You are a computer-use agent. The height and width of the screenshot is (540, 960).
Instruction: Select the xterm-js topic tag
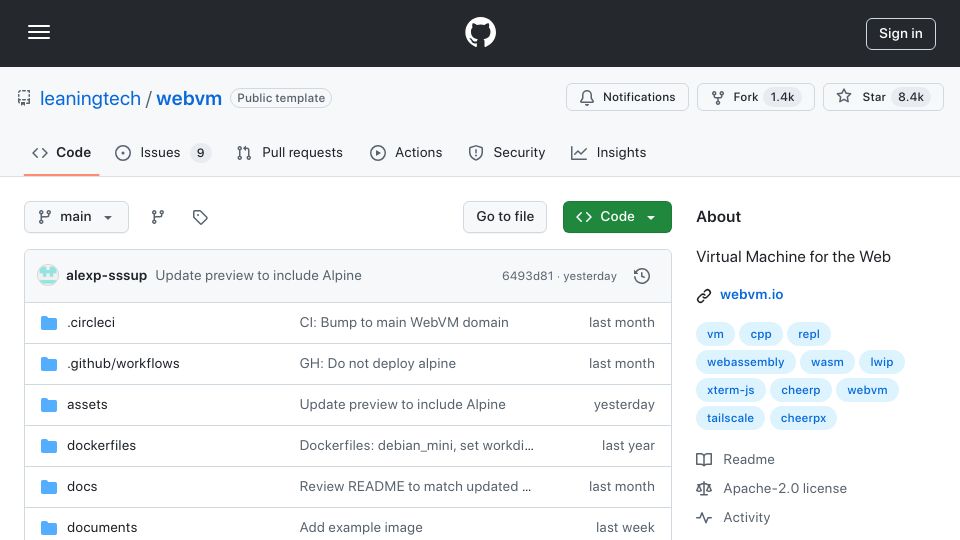point(730,391)
